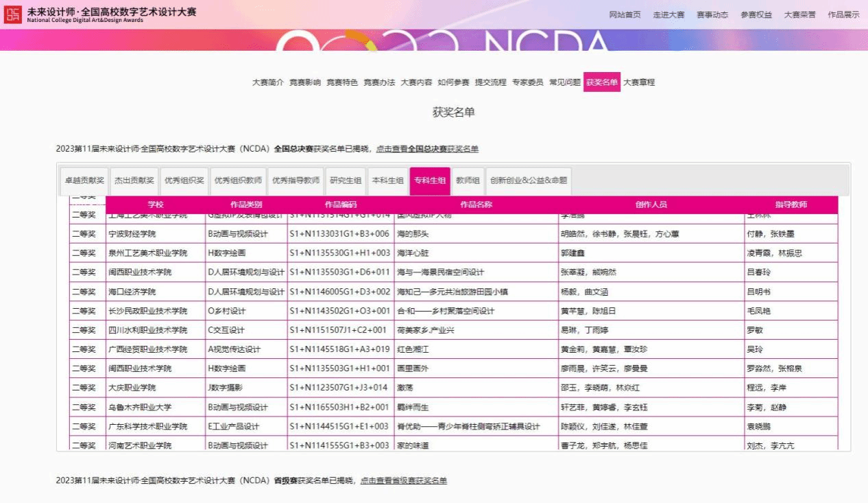Show the 教师组 awards tab

click(468, 181)
